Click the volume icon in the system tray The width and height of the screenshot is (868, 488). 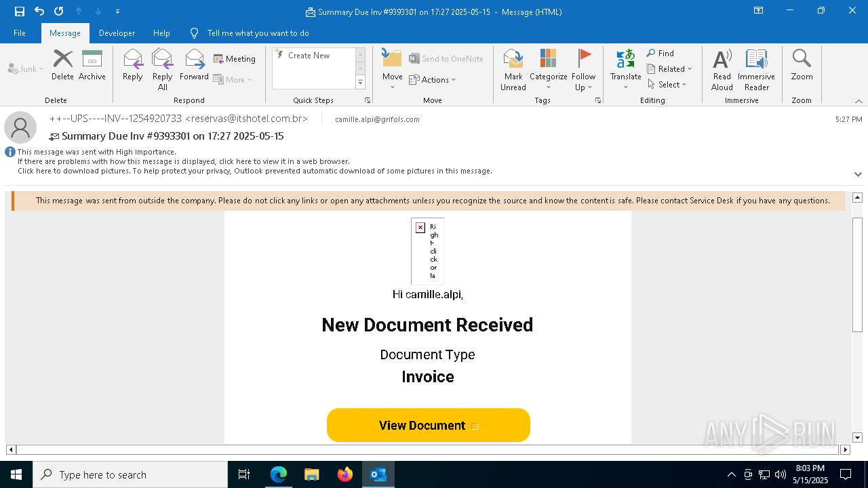coord(780,474)
